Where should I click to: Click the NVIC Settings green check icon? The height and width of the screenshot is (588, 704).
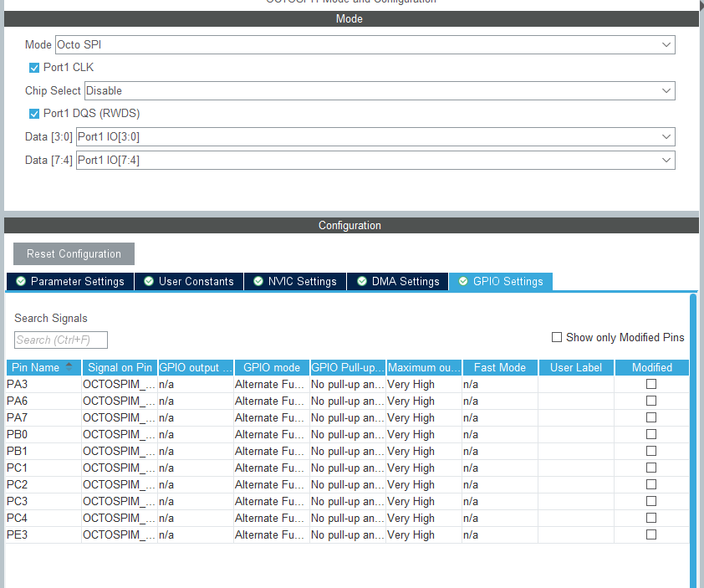258,281
